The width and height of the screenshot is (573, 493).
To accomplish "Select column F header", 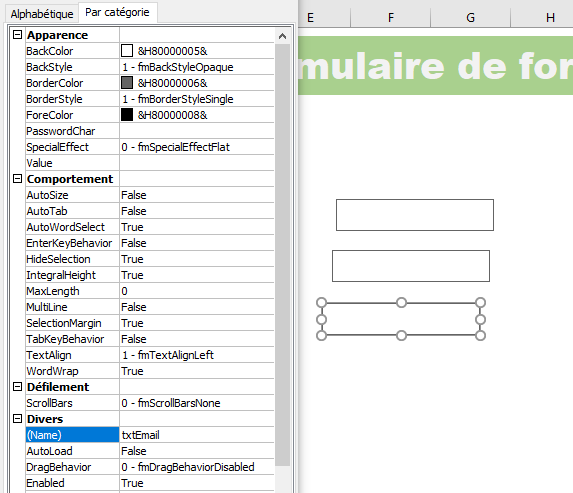I will [x=391, y=17].
